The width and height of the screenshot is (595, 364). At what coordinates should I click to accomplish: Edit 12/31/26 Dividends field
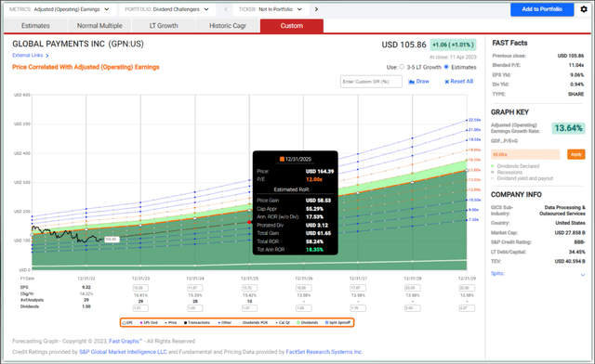[x=304, y=308]
